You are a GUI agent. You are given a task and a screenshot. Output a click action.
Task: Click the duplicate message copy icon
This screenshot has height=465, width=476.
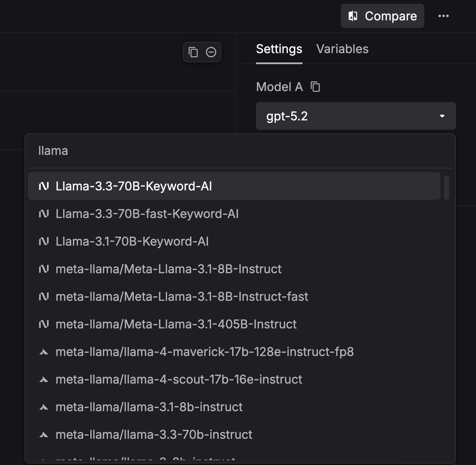click(x=193, y=52)
